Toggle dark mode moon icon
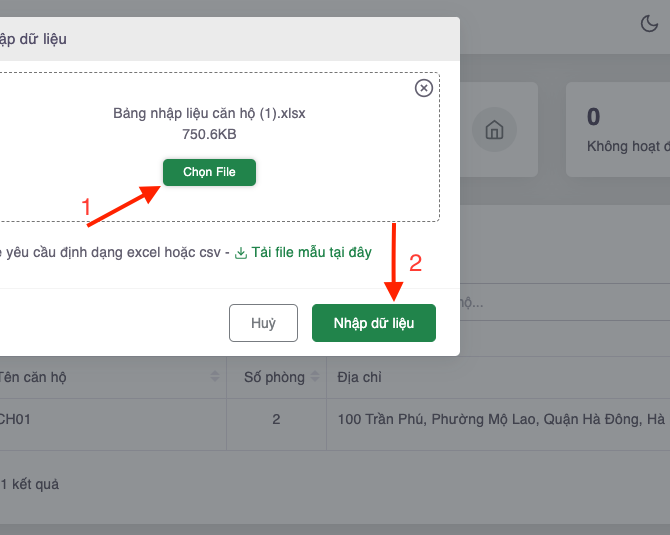This screenshot has width=670, height=535. (648, 25)
